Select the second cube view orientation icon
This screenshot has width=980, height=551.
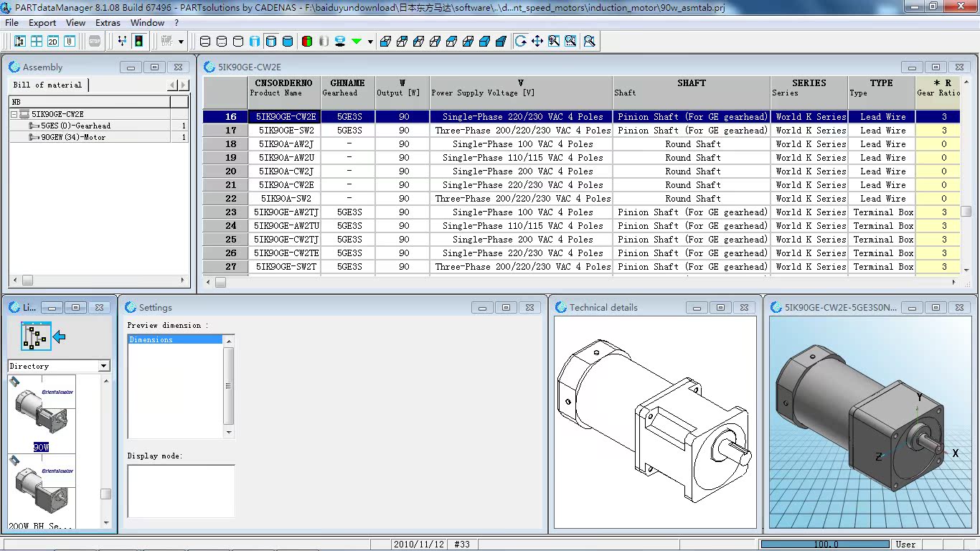pyautogui.click(x=402, y=42)
